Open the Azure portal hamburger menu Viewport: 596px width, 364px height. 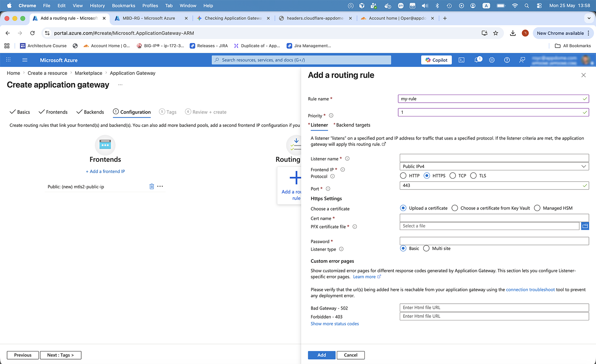[25, 60]
